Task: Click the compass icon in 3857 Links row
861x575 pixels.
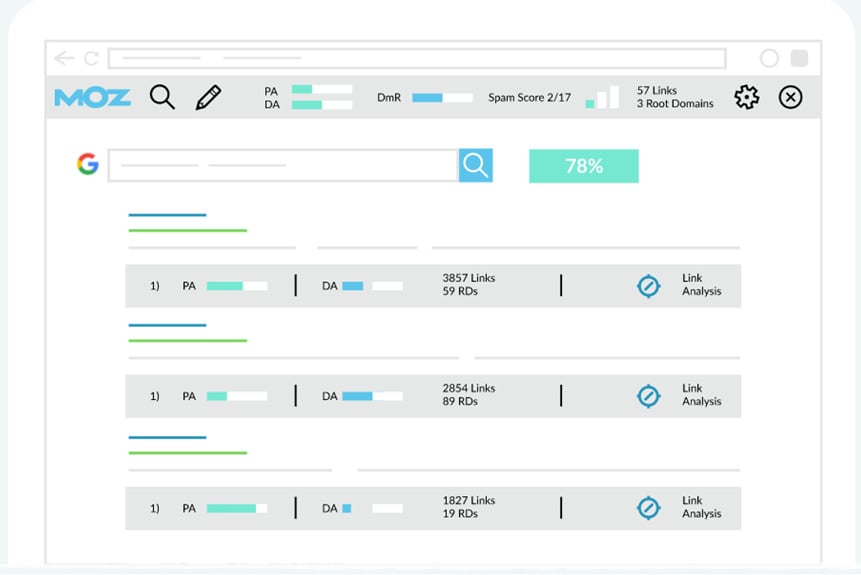Action: click(648, 286)
